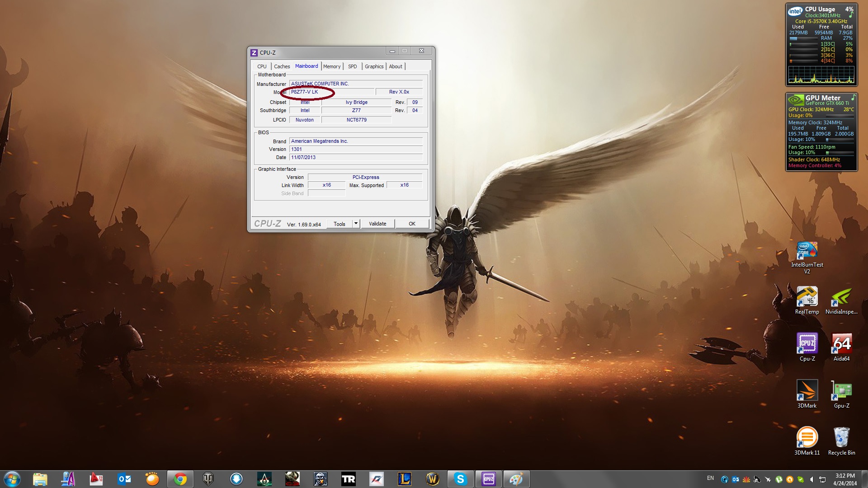This screenshot has height=488, width=868.
Task: Click the Nuvoton LPCIO vendor value
Action: point(305,120)
